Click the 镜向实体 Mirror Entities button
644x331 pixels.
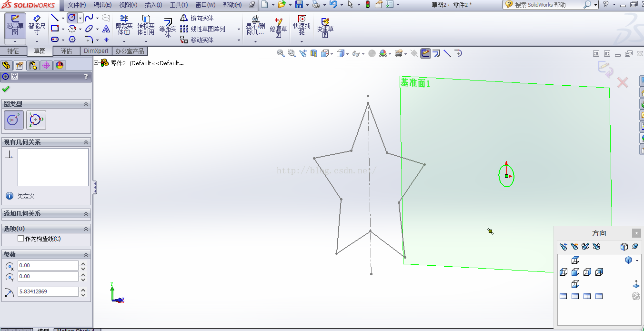(x=197, y=18)
